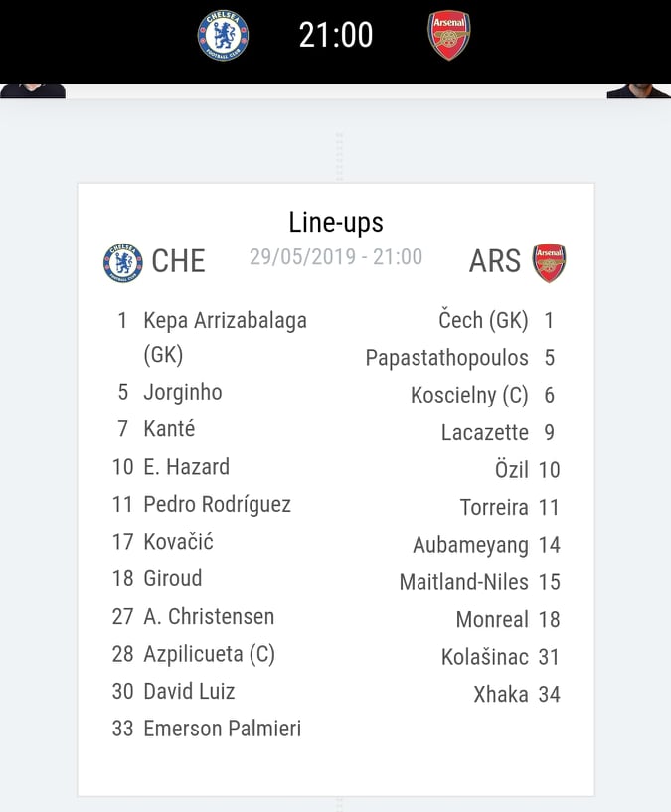
Task: Open Maitland-Niles player entry
Action: (x=464, y=582)
